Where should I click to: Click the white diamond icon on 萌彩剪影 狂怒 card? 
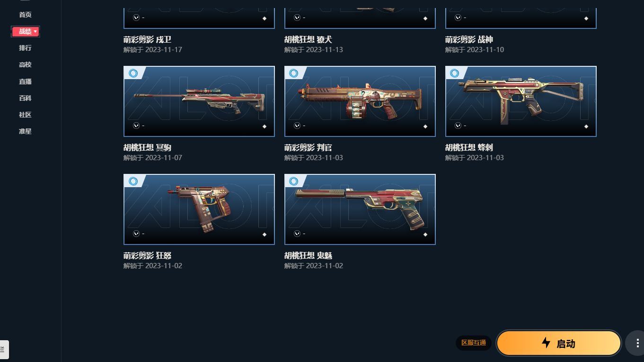[x=265, y=234]
